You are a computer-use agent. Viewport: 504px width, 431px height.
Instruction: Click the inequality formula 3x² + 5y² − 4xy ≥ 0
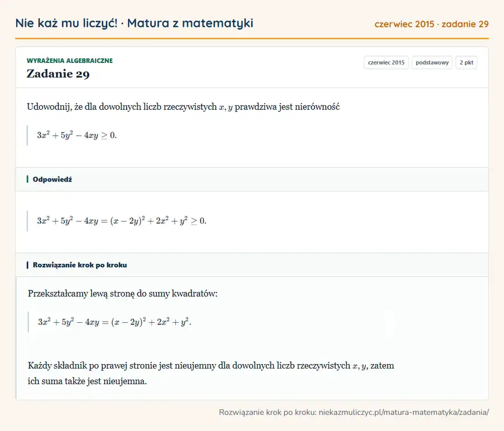pyautogui.click(x=77, y=135)
